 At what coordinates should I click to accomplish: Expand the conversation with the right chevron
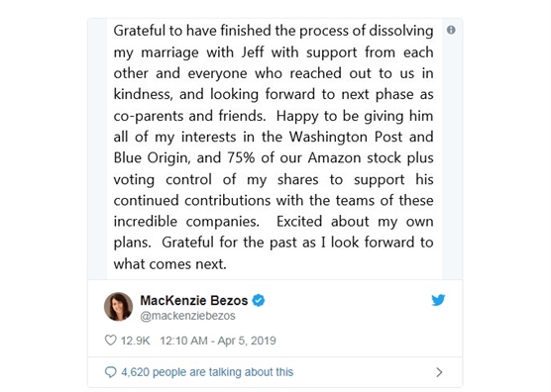tap(439, 372)
